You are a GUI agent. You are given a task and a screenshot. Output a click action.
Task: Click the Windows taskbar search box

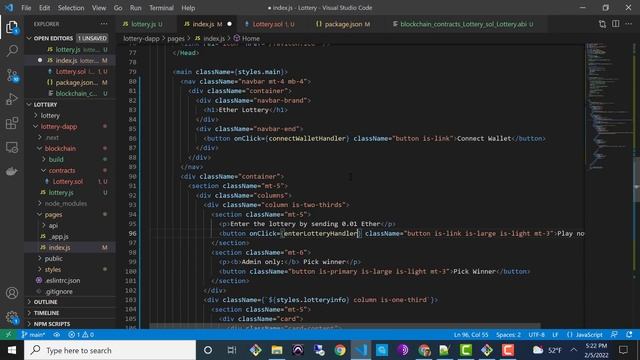110,350
